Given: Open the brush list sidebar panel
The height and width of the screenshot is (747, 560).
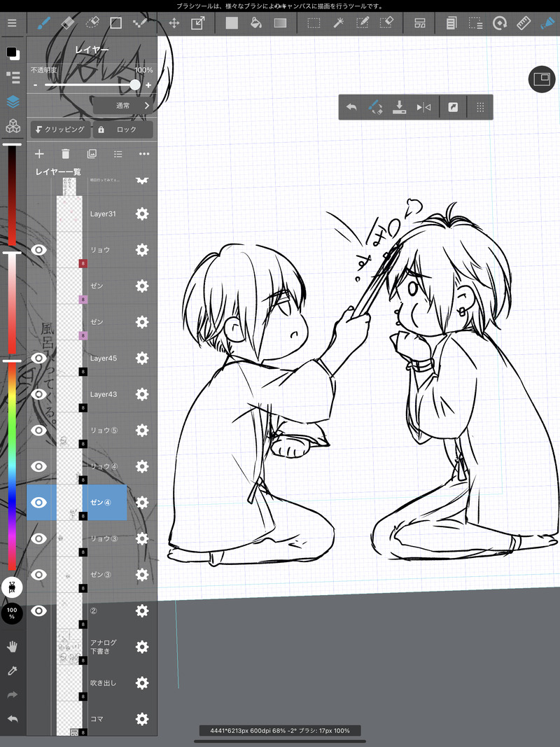Looking at the screenshot, I should coord(13,77).
